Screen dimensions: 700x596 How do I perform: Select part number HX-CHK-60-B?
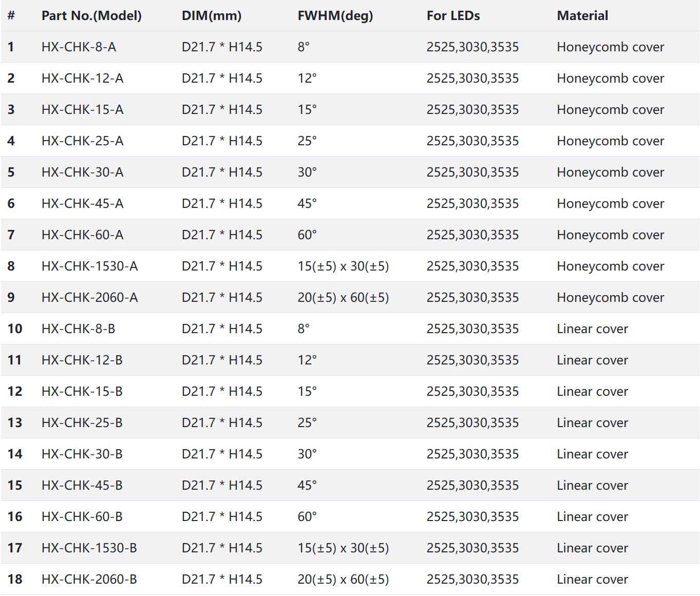point(82,517)
